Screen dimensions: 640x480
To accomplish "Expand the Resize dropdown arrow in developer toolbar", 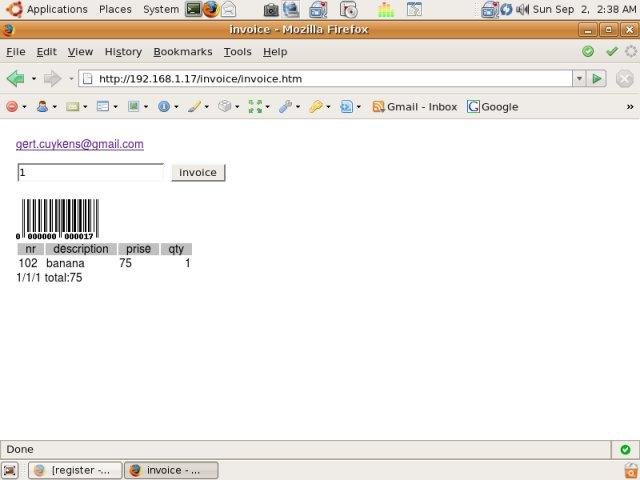I will tap(267, 107).
